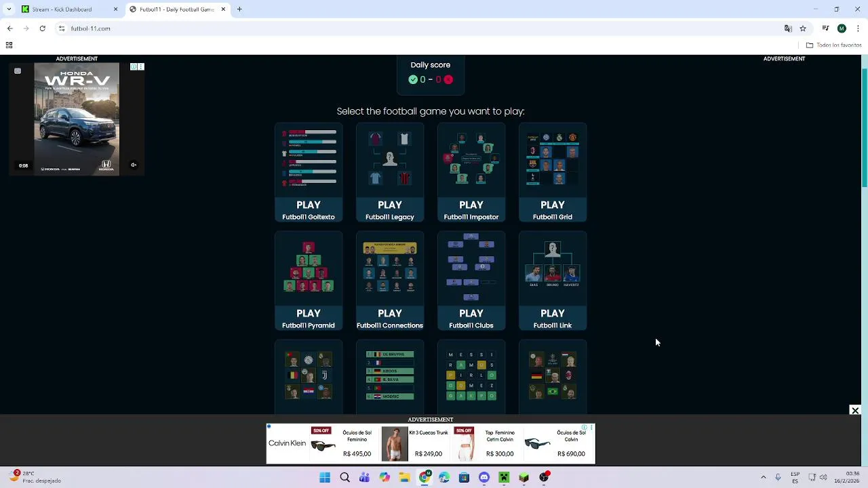Play Futbol11 Pyramid
Viewport: 868px width, 488px height.
[309, 281]
